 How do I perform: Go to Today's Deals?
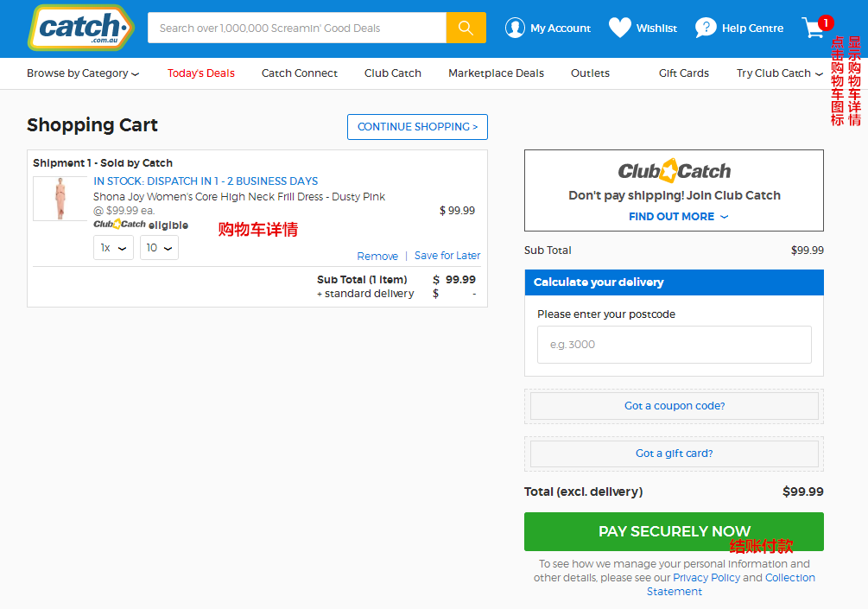[x=201, y=73]
